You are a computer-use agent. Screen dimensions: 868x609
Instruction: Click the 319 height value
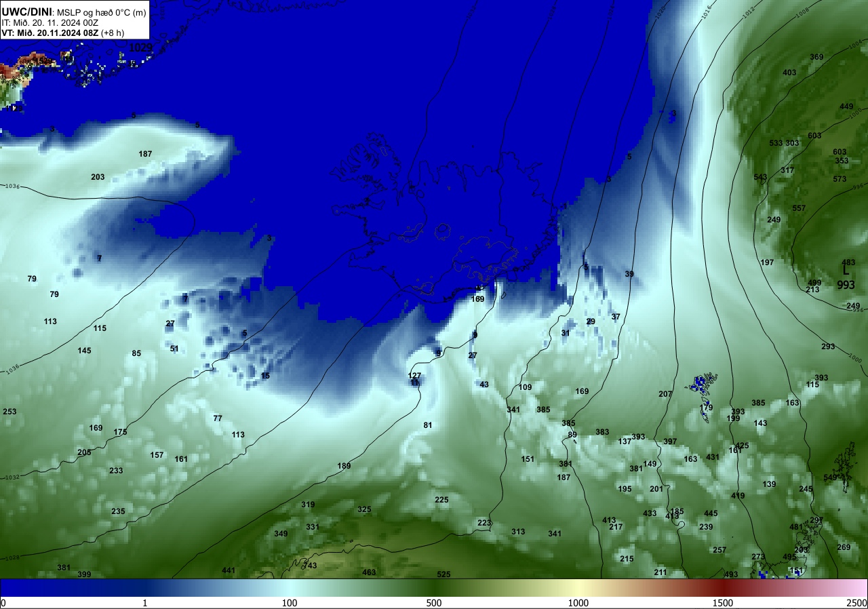(x=308, y=505)
